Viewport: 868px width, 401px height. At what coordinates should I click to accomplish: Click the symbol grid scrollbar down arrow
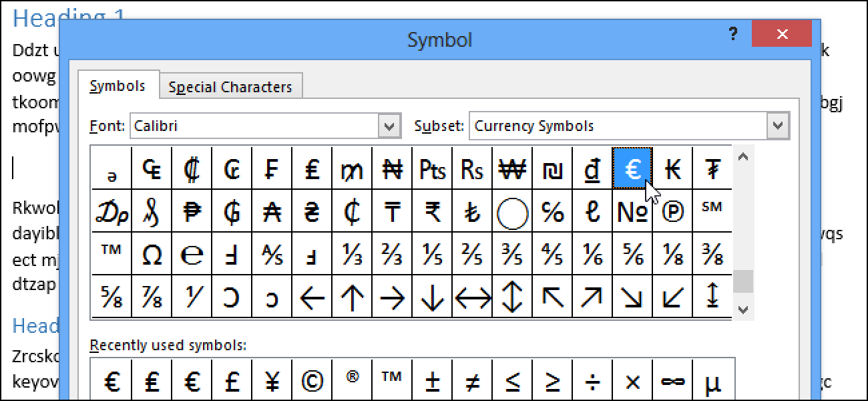click(x=743, y=309)
